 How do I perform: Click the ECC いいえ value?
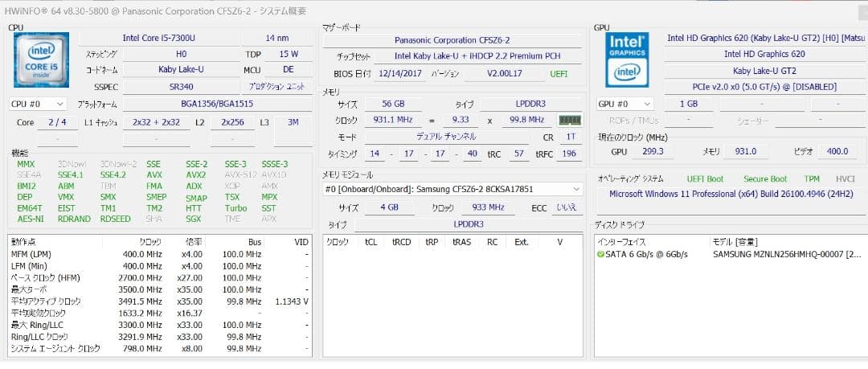pos(567,207)
